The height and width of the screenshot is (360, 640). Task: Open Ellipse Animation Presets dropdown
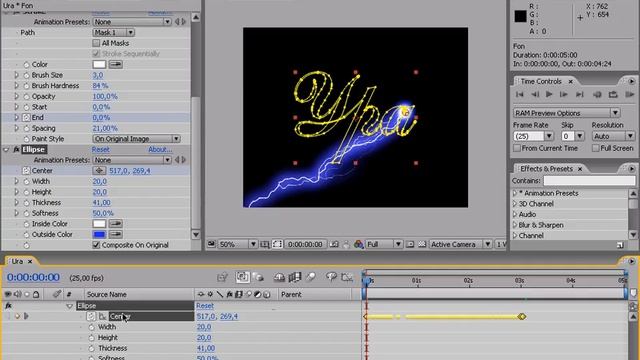tap(132, 160)
